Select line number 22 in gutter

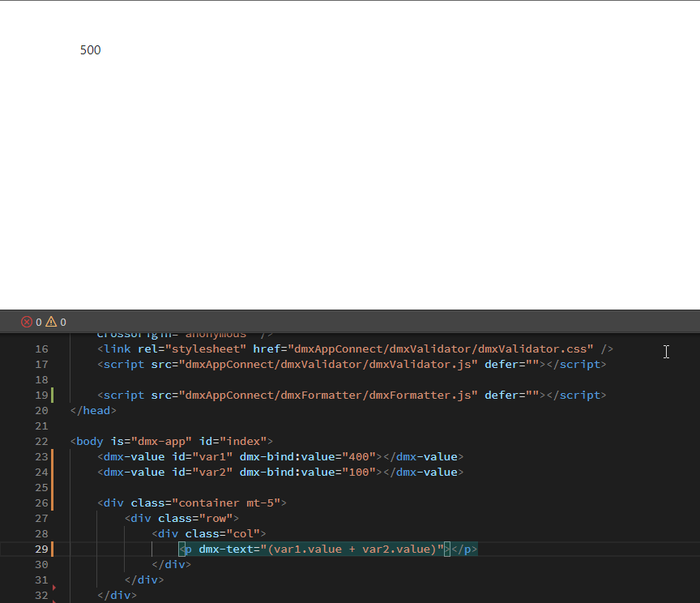coord(42,441)
